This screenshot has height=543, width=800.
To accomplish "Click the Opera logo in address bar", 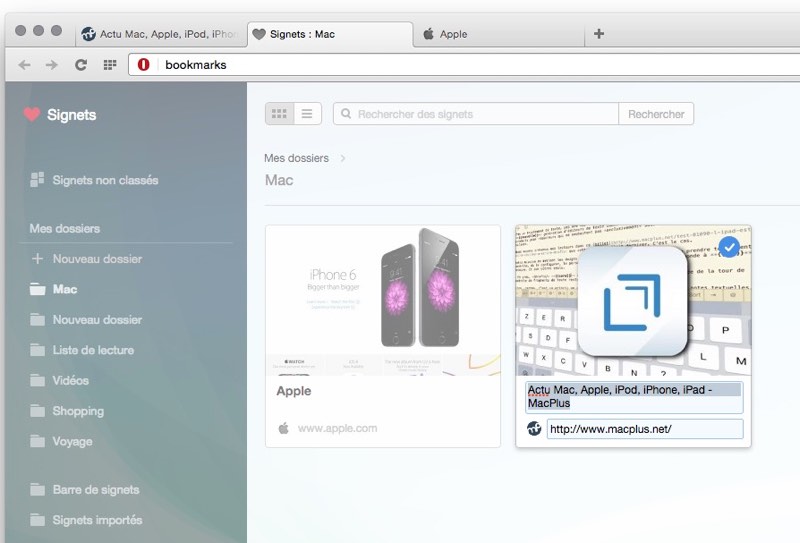I will [x=144, y=64].
